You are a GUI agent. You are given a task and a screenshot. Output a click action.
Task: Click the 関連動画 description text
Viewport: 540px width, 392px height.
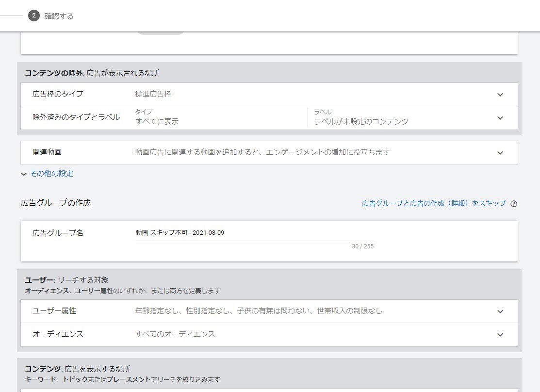262,152
